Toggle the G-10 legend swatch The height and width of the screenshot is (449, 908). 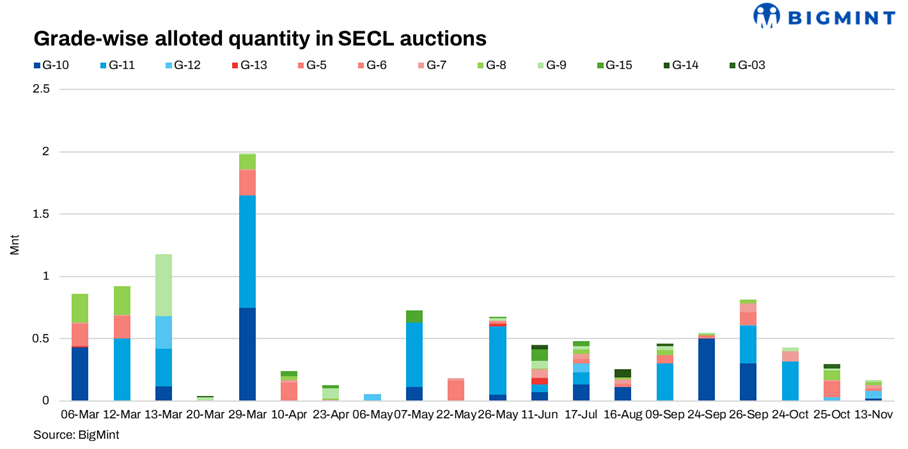(37, 66)
